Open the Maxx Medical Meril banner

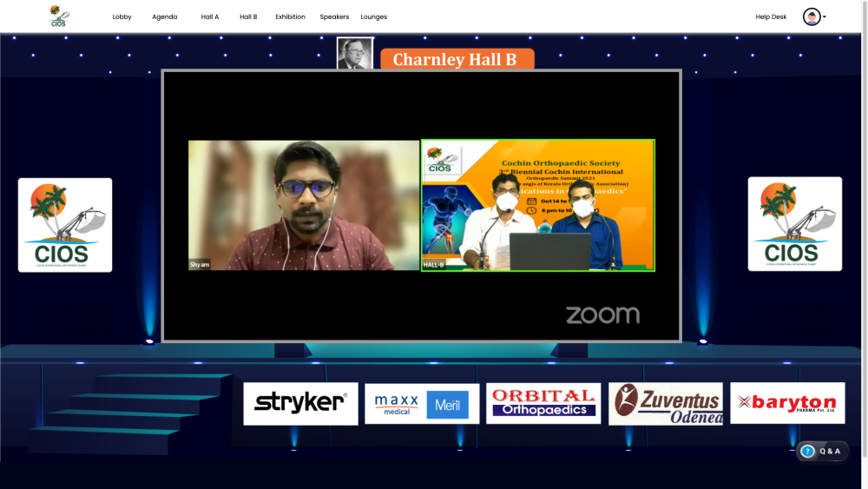[x=422, y=403]
